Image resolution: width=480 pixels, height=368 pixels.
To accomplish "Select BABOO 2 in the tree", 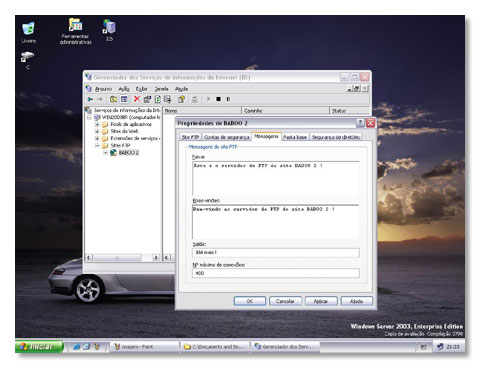I will click(129, 153).
